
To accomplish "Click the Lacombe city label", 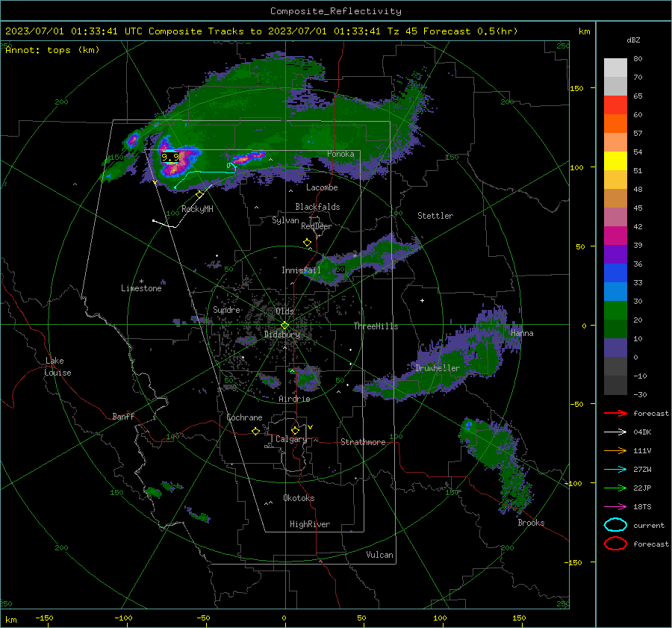I will (322, 187).
